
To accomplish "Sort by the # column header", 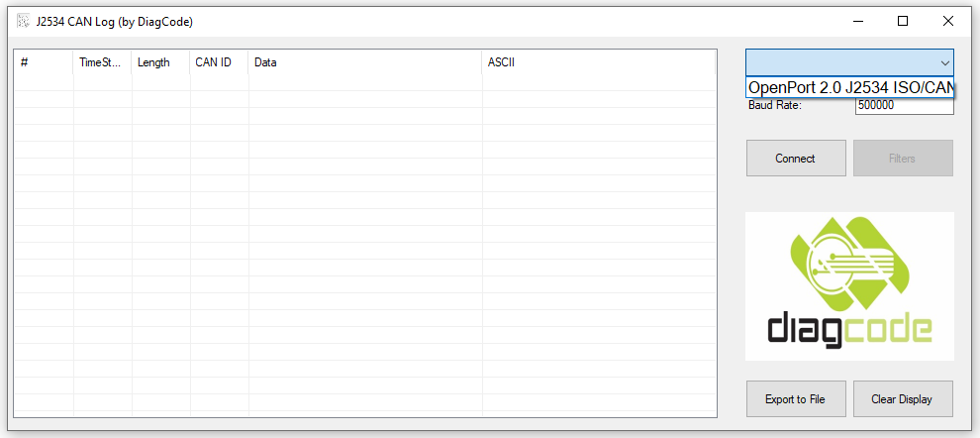I will (44, 62).
